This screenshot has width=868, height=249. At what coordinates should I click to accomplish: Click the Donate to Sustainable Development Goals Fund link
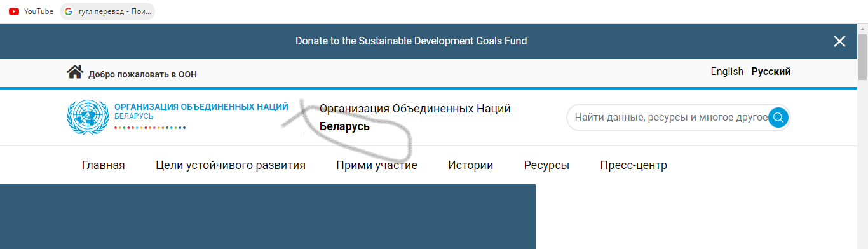pos(411,41)
